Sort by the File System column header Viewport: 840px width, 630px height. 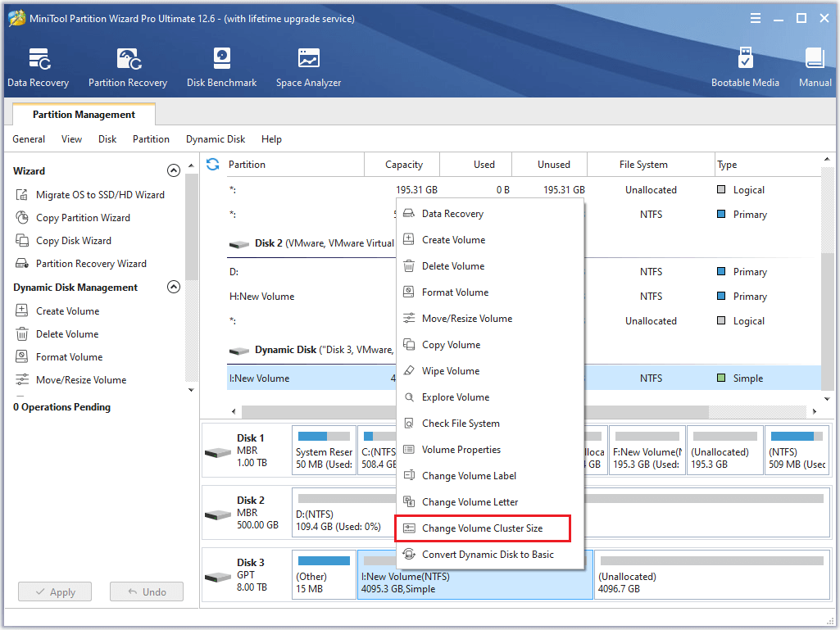click(651, 165)
